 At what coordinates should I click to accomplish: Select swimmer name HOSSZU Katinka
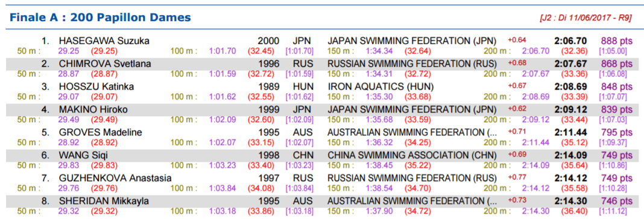[x=96, y=87]
